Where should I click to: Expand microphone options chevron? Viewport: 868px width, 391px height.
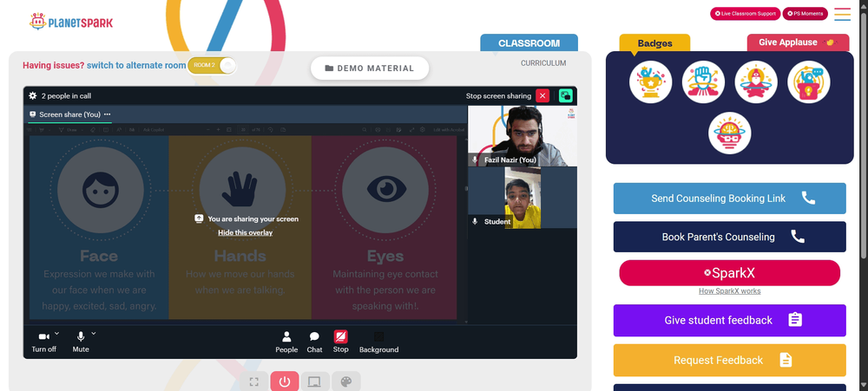point(94,334)
